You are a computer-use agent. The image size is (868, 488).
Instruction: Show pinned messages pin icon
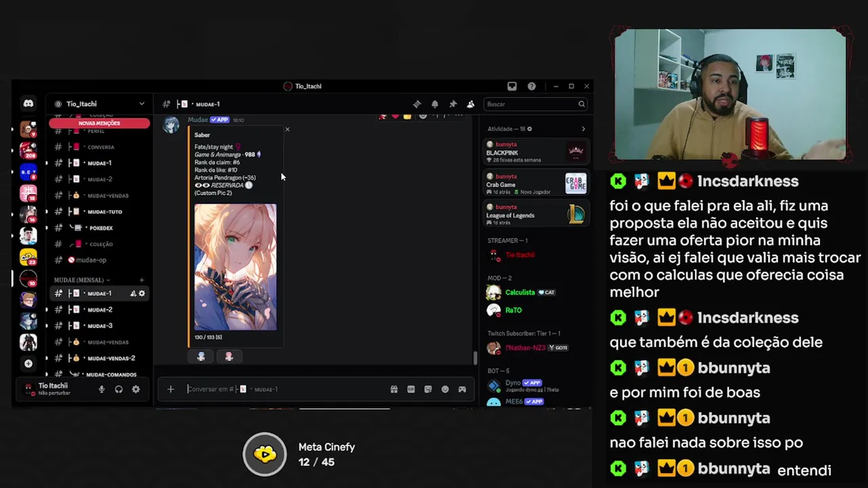(x=453, y=104)
